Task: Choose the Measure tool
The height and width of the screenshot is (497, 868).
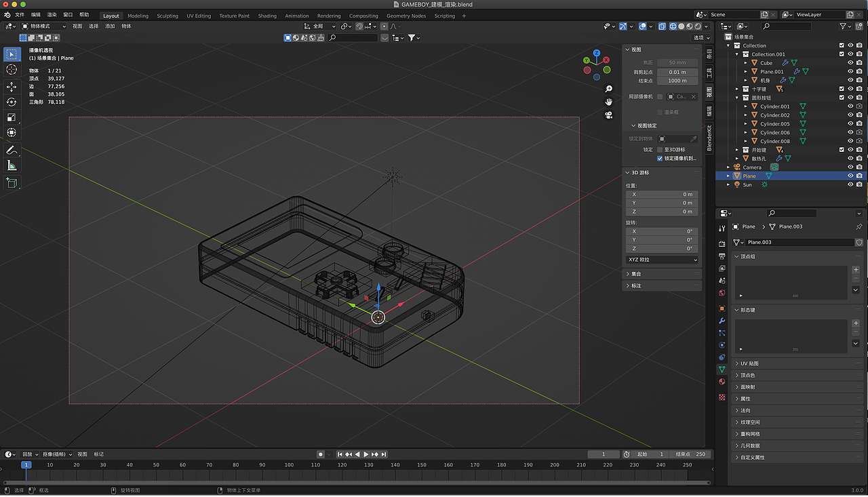Action: pos(12,165)
